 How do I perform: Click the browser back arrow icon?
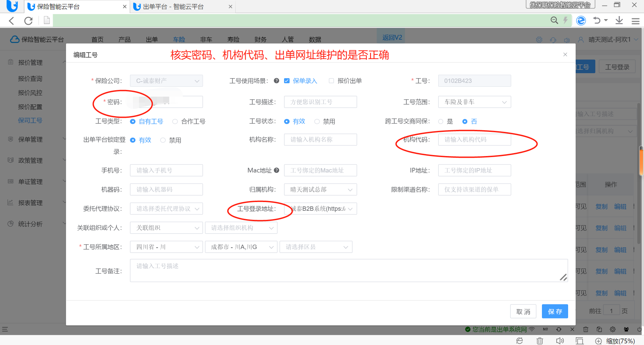click(12, 21)
